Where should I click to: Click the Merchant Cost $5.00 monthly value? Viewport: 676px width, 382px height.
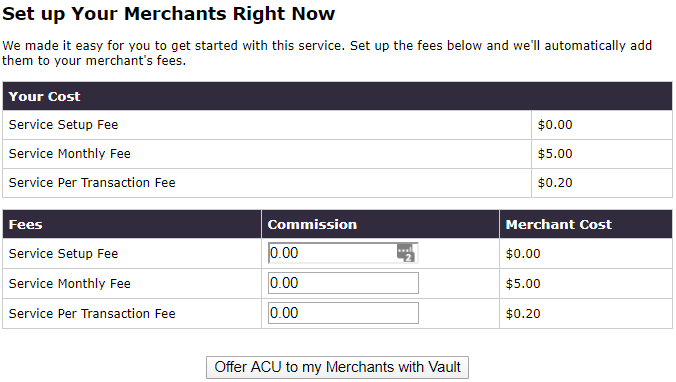523,283
